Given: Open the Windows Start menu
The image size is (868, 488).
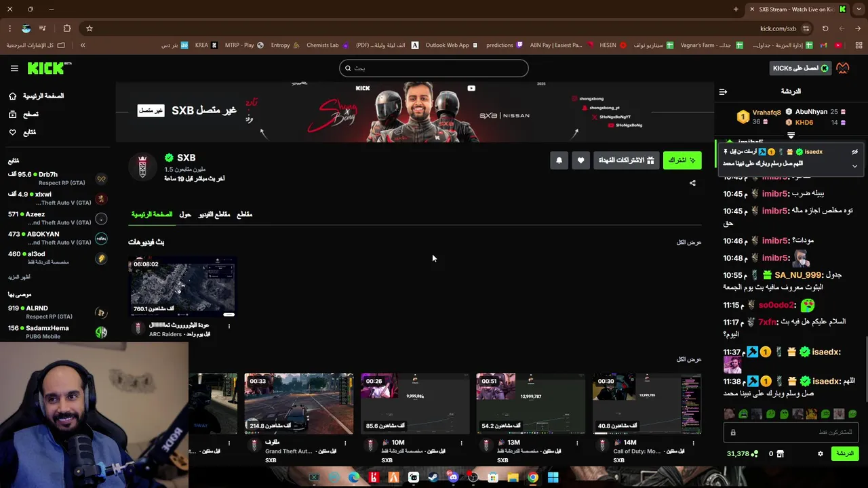Looking at the screenshot, I should coord(553,478).
